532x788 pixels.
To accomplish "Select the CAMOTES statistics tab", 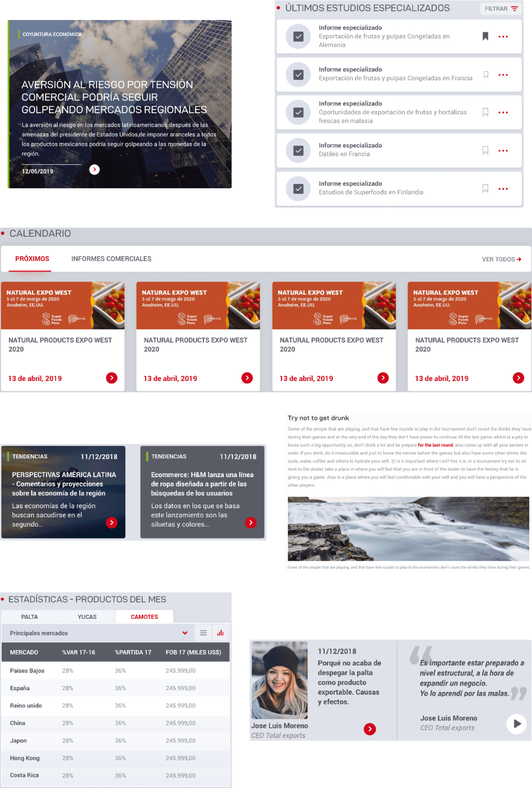I will pyautogui.click(x=144, y=617).
